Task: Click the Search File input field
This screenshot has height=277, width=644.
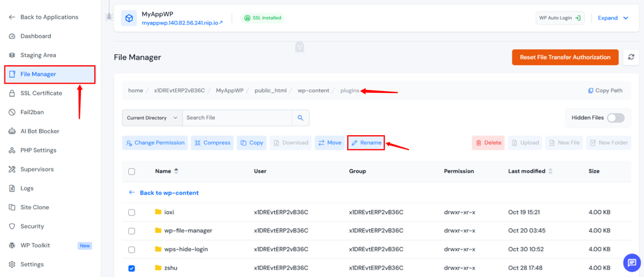Action: (x=237, y=118)
